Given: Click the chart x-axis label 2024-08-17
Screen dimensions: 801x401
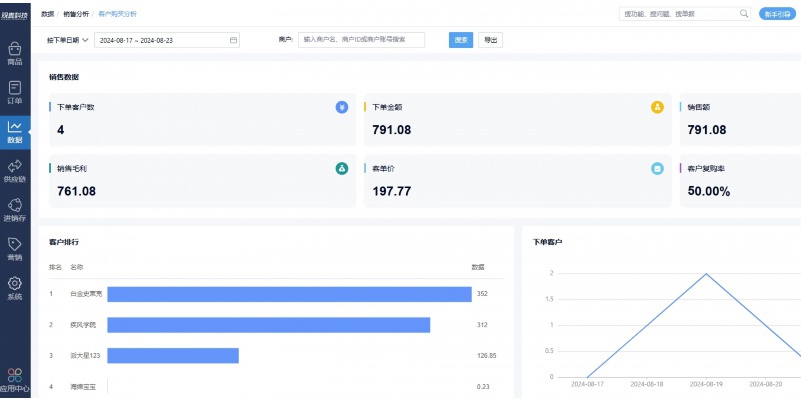Looking at the screenshot, I should [x=587, y=384].
